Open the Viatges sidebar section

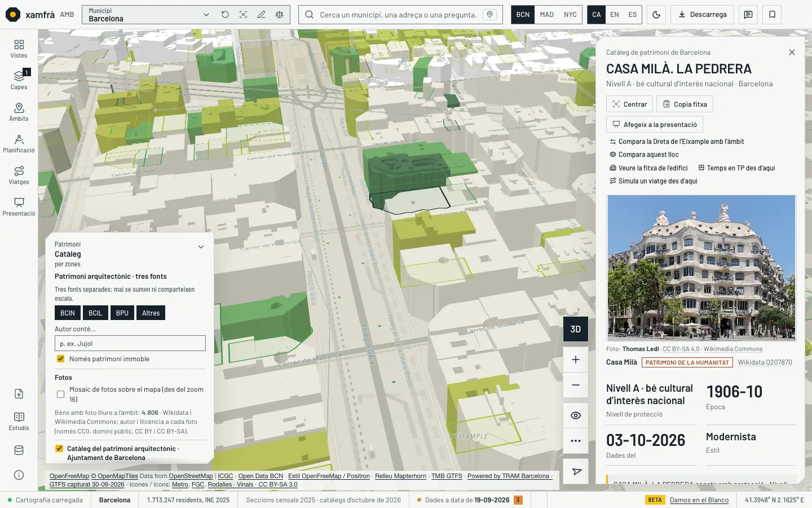[19, 175]
